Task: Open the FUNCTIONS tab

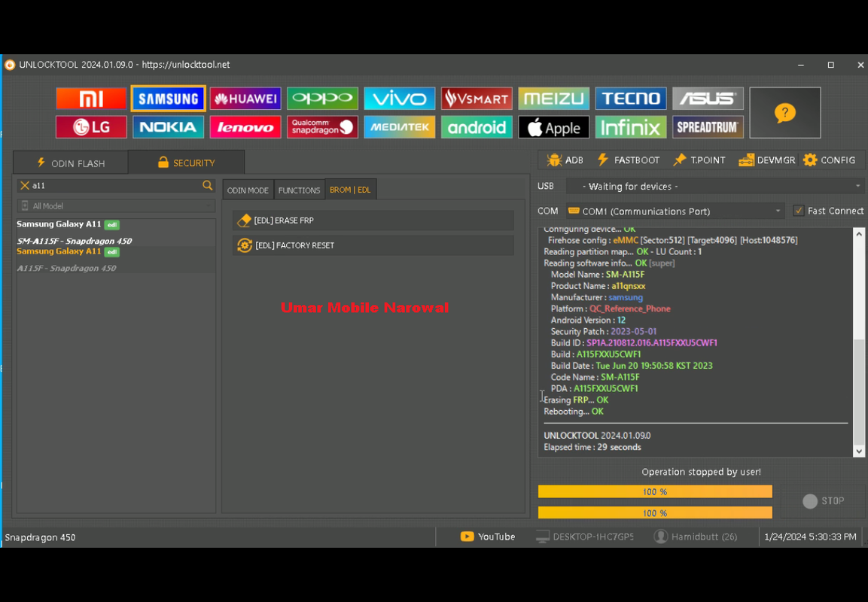Action: [x=299, y=190]
